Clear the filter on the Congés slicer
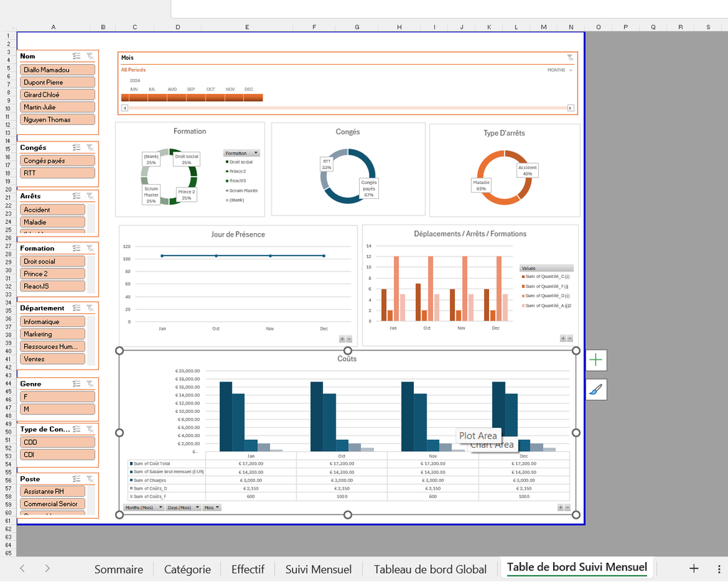The height and width of the screenshot is (582, 728). coord(91,147)
